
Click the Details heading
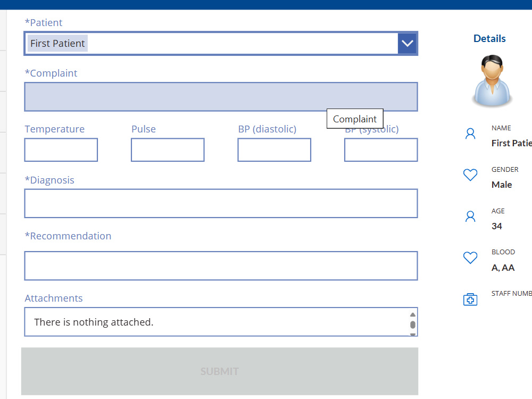(489, 39)
